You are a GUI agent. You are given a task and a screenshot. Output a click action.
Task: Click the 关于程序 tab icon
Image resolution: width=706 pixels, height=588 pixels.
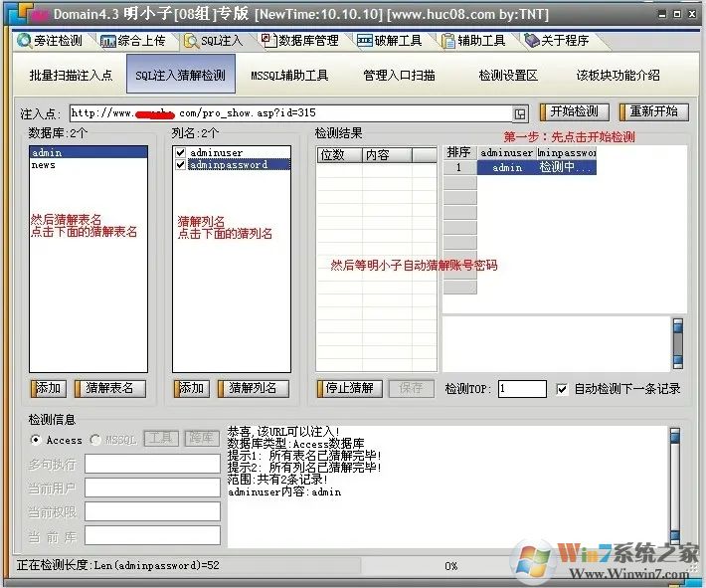pyautogui.click(x=532, y=41)
